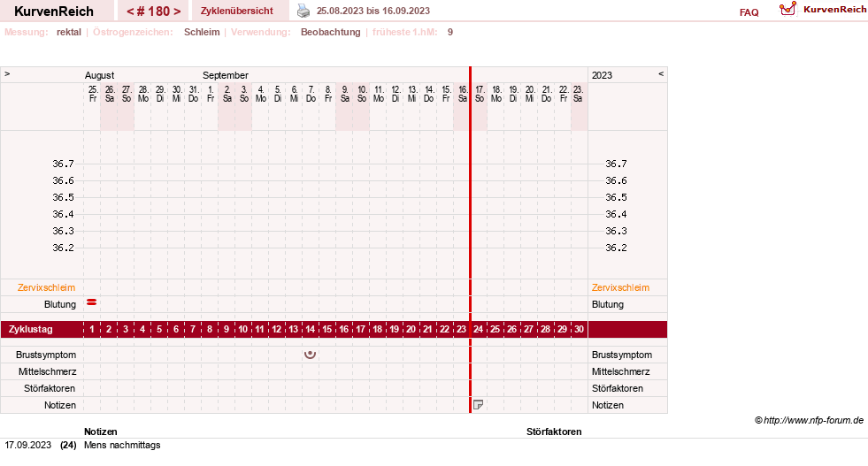
Task: Click the 2023 year label
Action: point(602,75)
